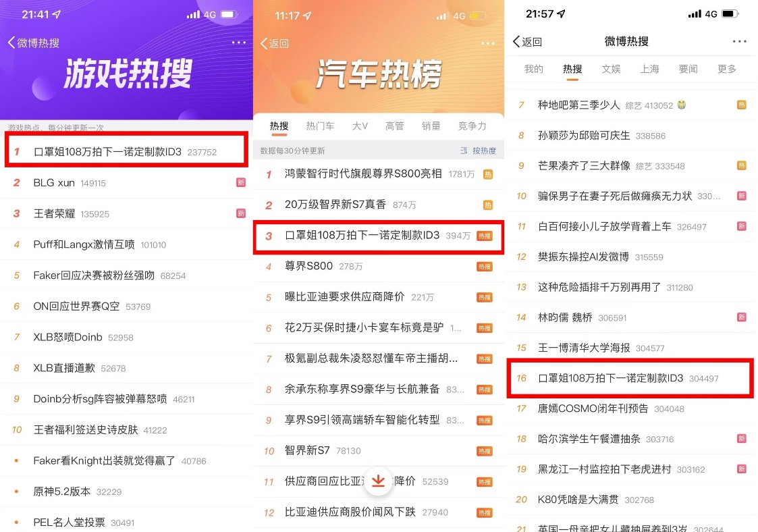Viewport: 758px width, 532px height.
Task: Select the 上海 tab
Action: click(650, 69)
